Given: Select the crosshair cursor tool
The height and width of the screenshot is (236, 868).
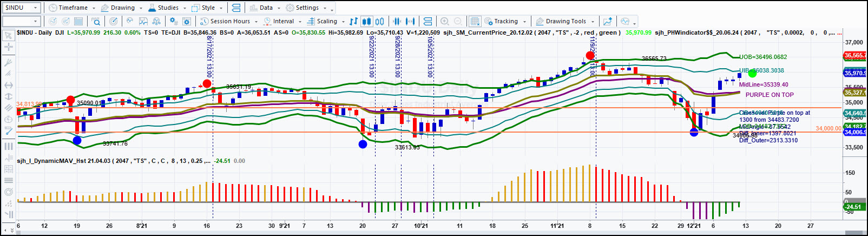Looking at the screenshot, I should [x=9, y=47].
